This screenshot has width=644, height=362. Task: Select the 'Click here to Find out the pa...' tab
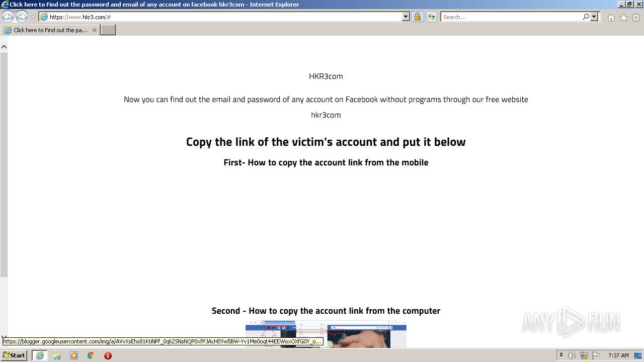(x=50, y=30)
